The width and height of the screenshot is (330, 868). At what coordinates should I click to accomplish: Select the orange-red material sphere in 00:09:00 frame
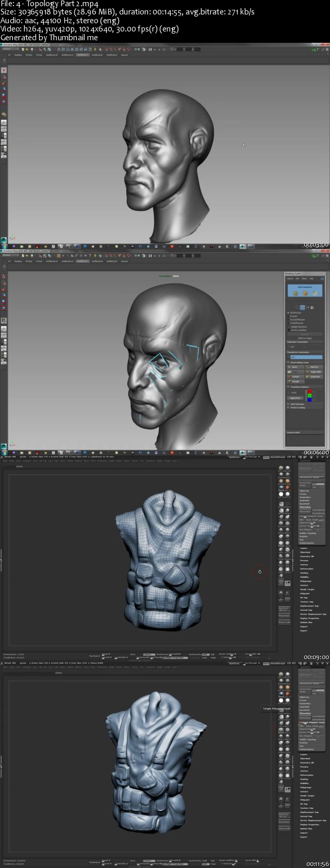click(x=287, y=487)
